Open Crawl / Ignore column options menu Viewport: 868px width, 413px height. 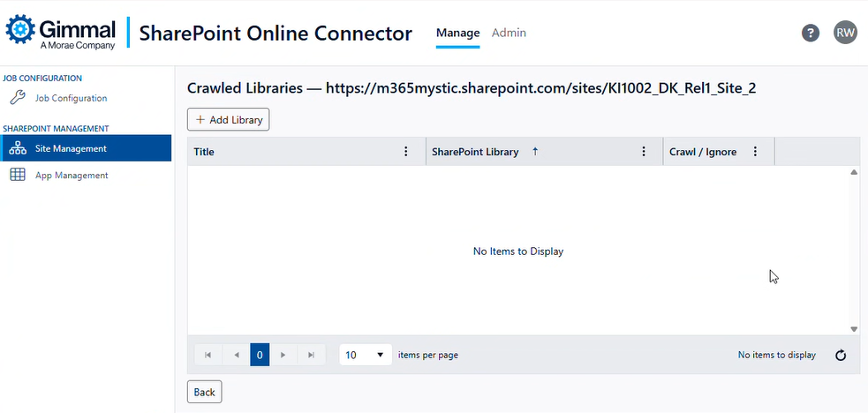[x=755, y=152]
